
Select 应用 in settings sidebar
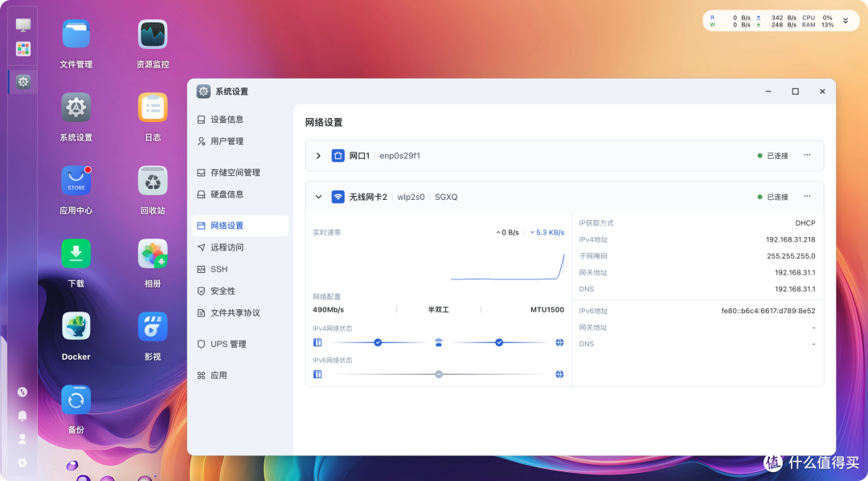240,375
